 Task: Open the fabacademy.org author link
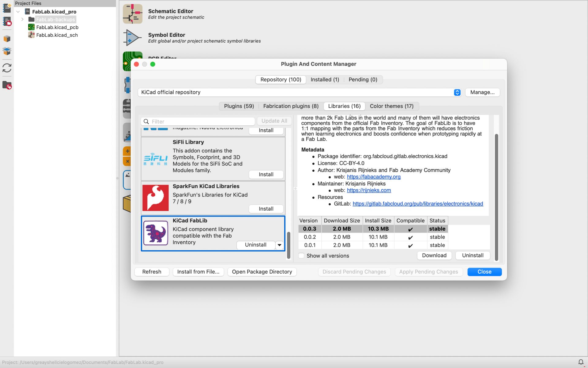click(x=374, y=177)
